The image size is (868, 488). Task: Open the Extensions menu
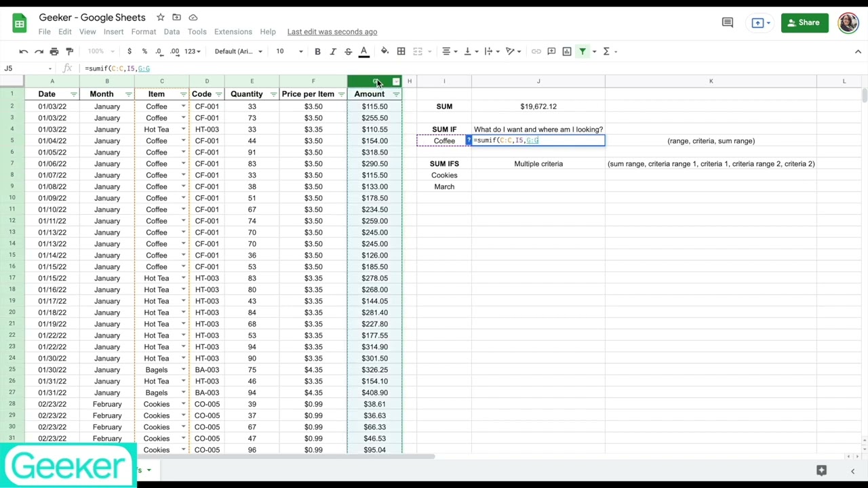pos(233,32)
